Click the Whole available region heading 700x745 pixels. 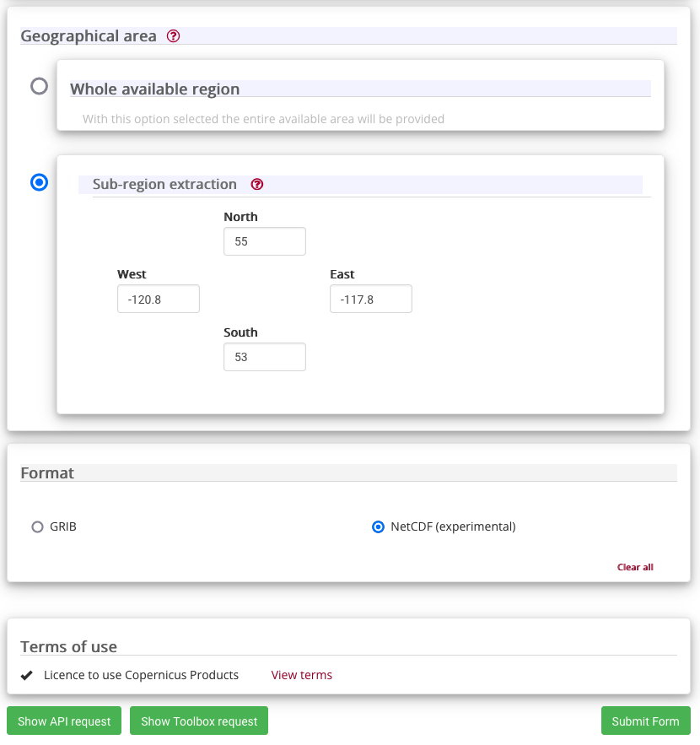pos(155,89)
